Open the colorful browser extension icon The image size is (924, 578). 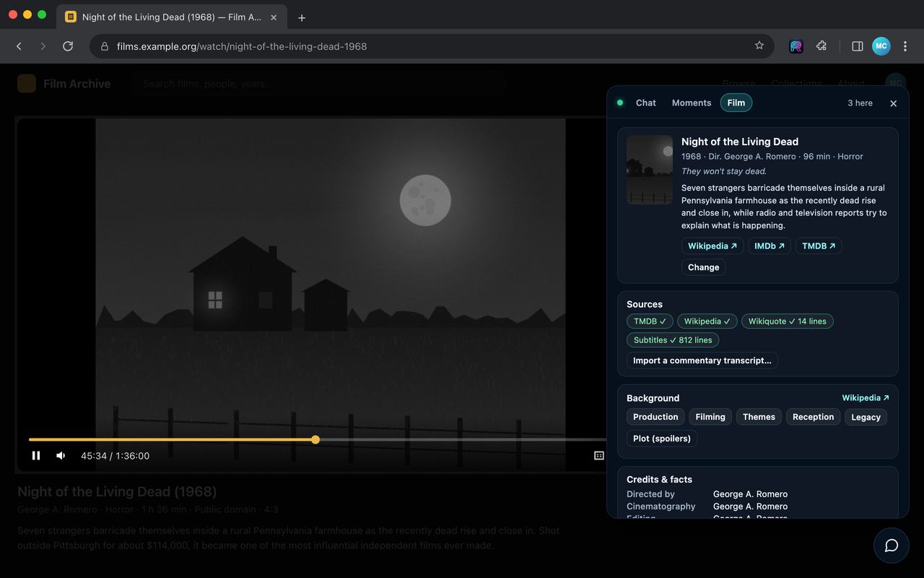click(796, 46)
